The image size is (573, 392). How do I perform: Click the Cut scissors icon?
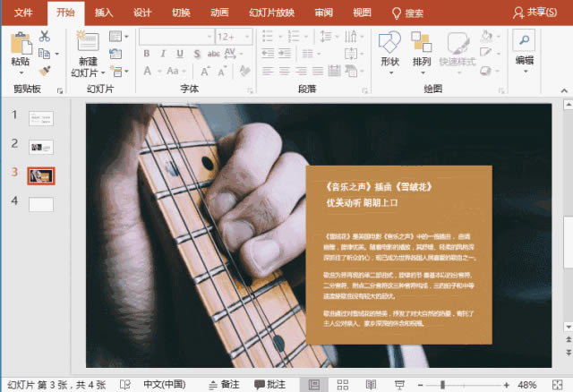click(45, 36)
